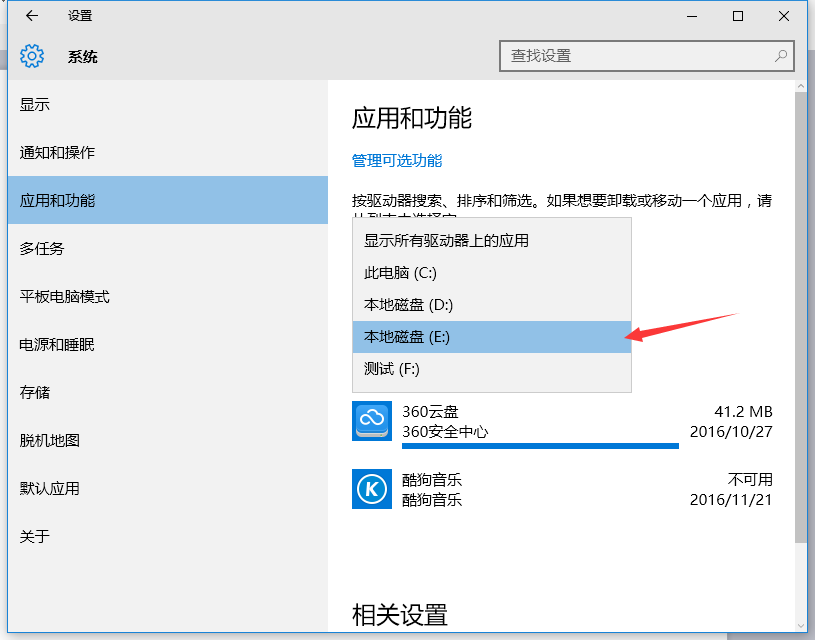This screenshot has width=815, height=640.
Task: Select 应用和功能 in sidebar
Action: pos(167,200)
